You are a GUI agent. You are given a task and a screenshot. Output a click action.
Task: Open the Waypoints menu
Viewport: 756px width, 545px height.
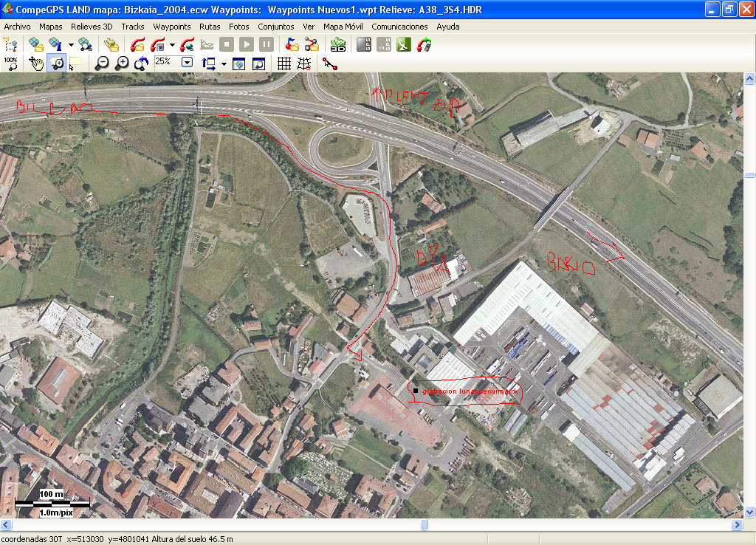pyautogui.click(x=172, y=27)
